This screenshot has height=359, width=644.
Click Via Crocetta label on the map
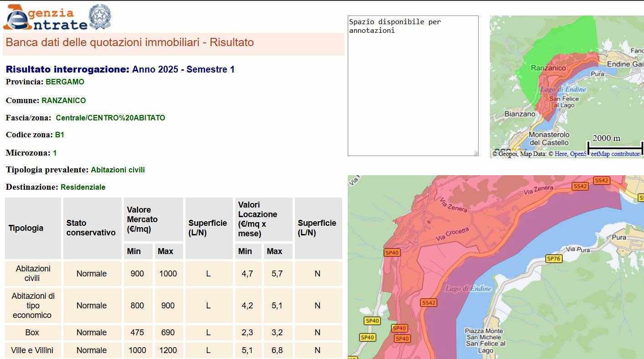(x=452, y=234)
